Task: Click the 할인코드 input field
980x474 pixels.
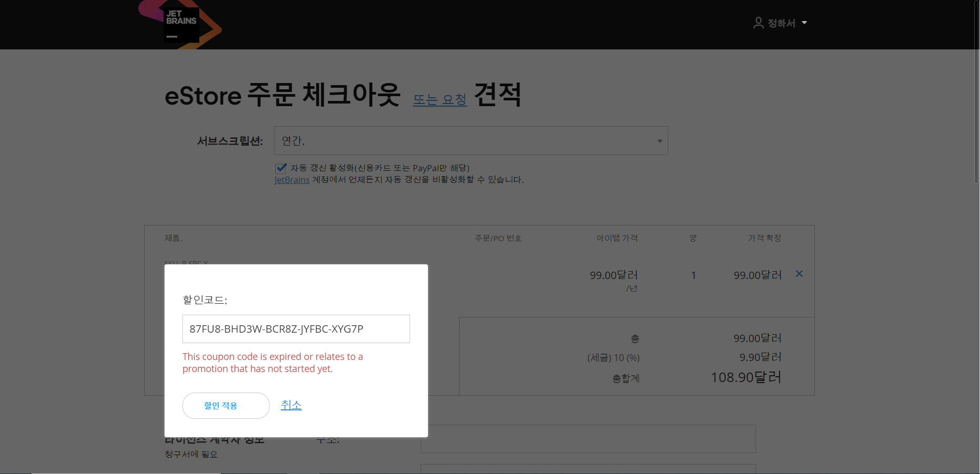Action: (296, 329)
